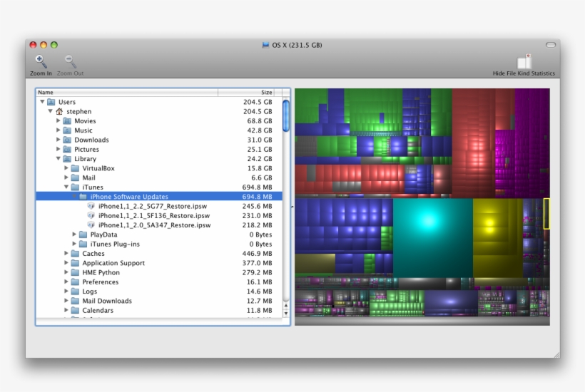Click the 446.9 MB size value

coord(257,254)
